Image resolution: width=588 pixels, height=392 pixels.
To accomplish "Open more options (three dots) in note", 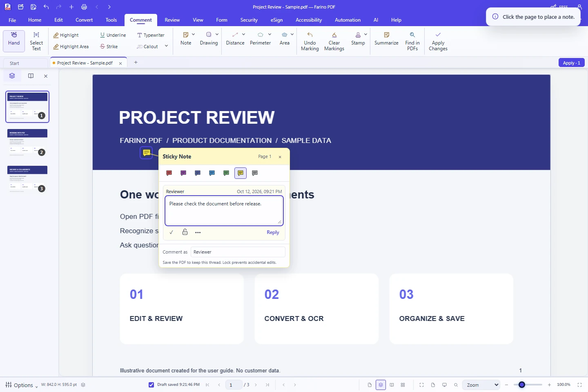I will (198, 232).
